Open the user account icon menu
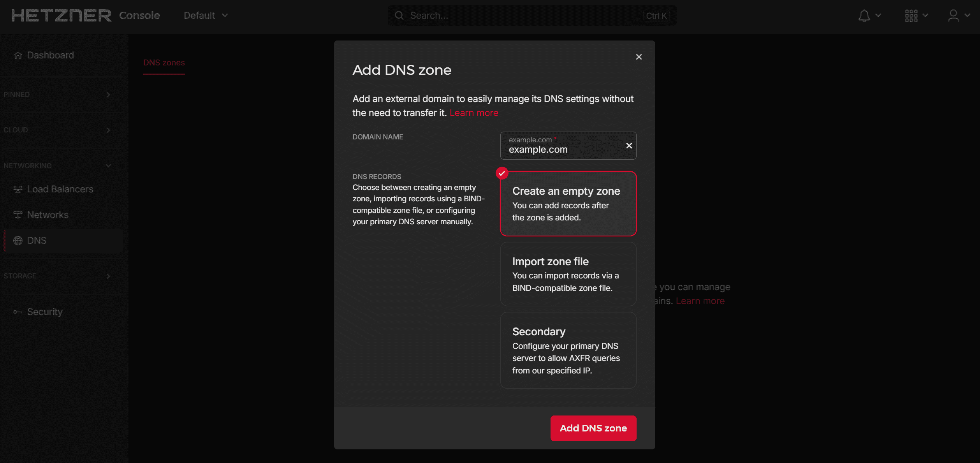This screenshot has height=463, width=980. (x=954, y=16)
